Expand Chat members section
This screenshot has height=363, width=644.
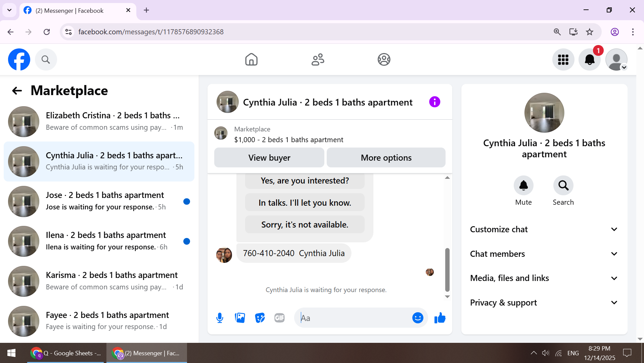pyautogui.click(x=544, y=254)
